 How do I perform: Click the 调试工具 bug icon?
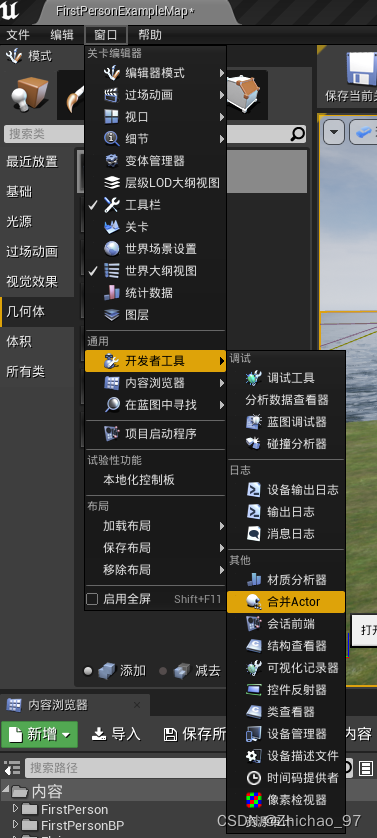253,378
